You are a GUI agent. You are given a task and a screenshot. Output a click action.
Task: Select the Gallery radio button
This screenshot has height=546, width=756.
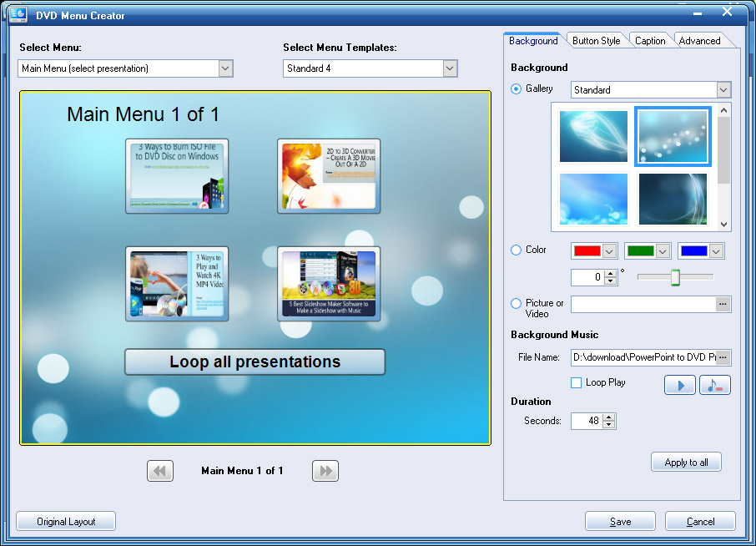[517, 89]
